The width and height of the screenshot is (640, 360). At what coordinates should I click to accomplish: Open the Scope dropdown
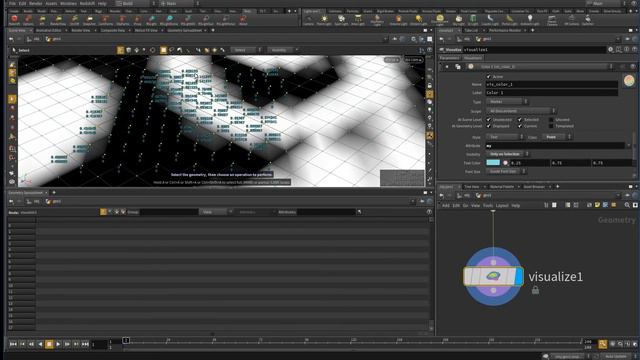click(520, 111)
